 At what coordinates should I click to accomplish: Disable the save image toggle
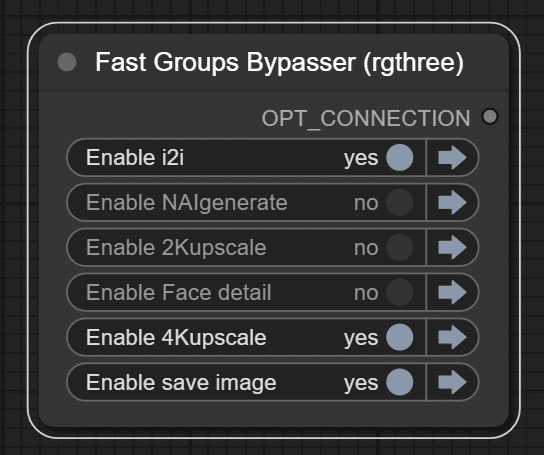click(399, 382)
